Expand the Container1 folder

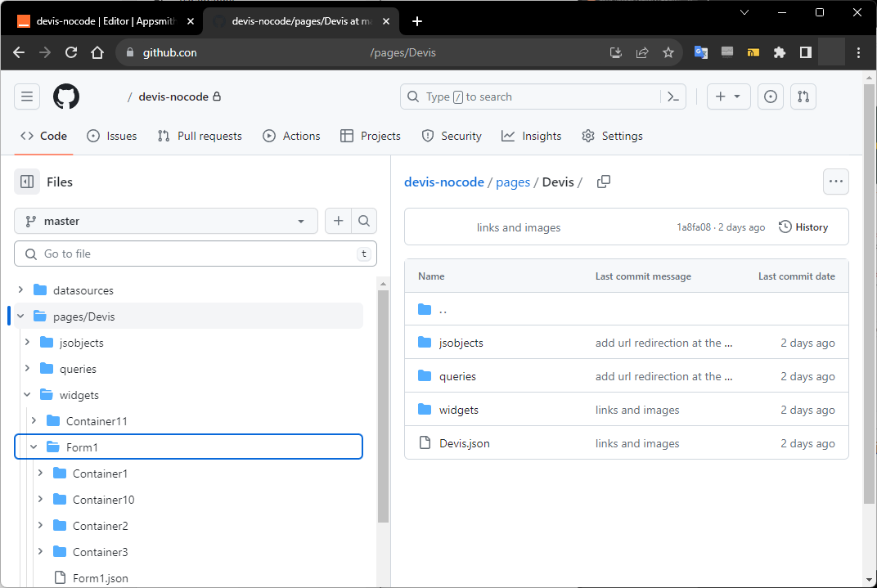(40, 473)
